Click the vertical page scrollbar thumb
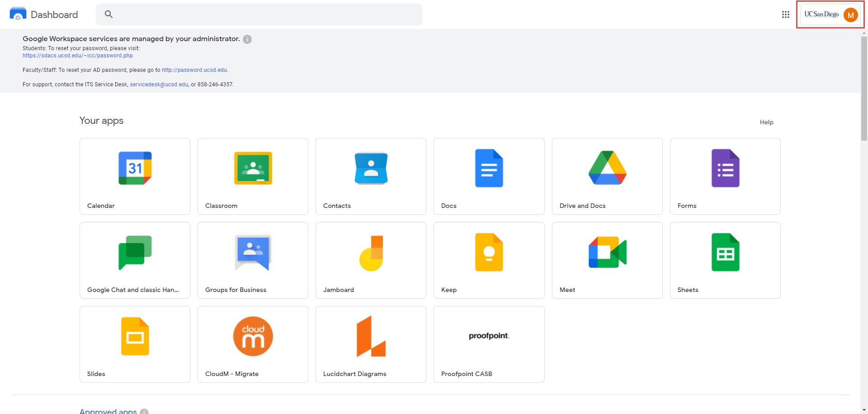This screenshot has width=868, height=414. (864, 89)
